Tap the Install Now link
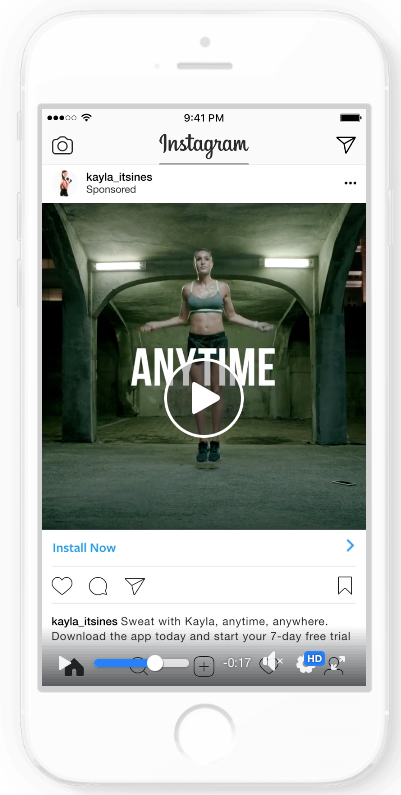 [x=84, y=548]
